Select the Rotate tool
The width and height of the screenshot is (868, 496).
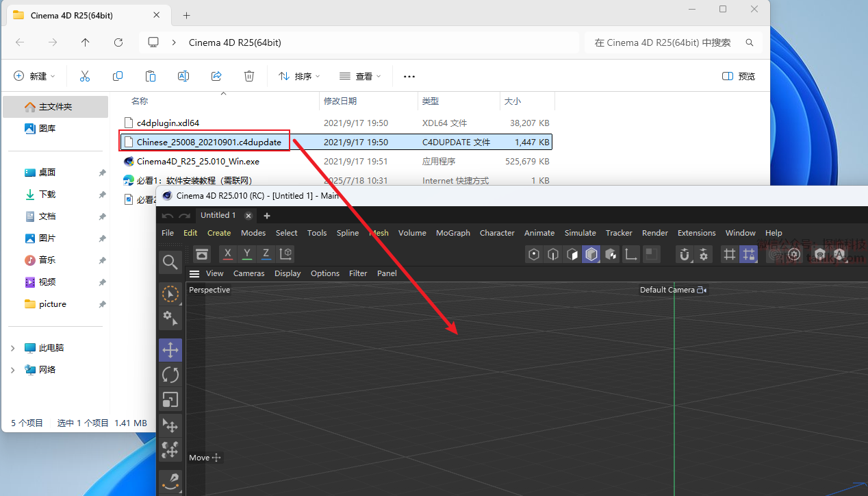point(170,375)
